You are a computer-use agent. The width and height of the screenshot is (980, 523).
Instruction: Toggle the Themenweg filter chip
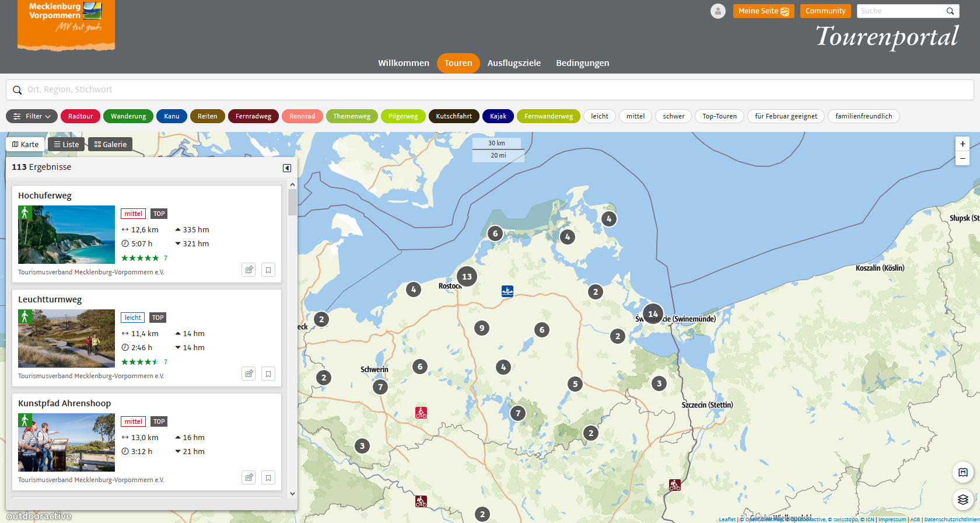352,116
